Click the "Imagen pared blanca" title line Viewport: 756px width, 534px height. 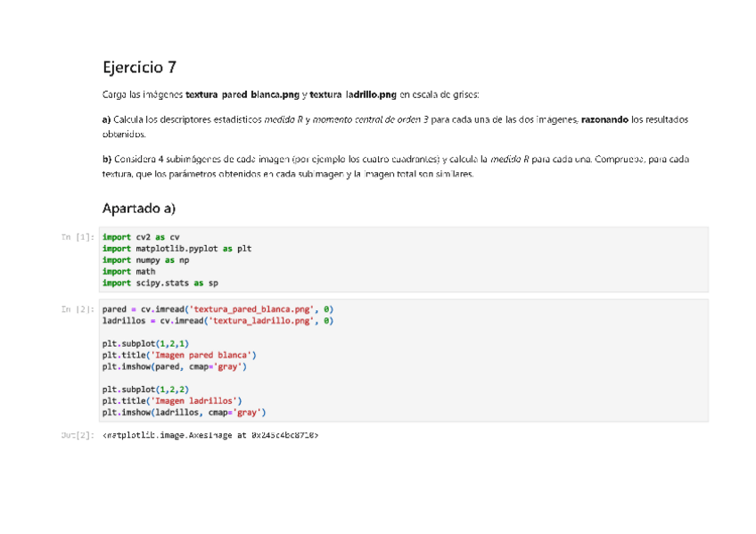(179, 355)
